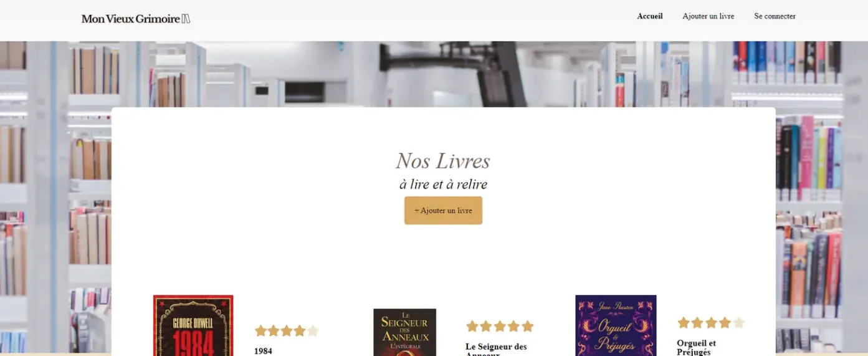Select the Le Seigneur des Anneaux title
The height and width of the screenshot is (356, 868).
tap(496, 349)
